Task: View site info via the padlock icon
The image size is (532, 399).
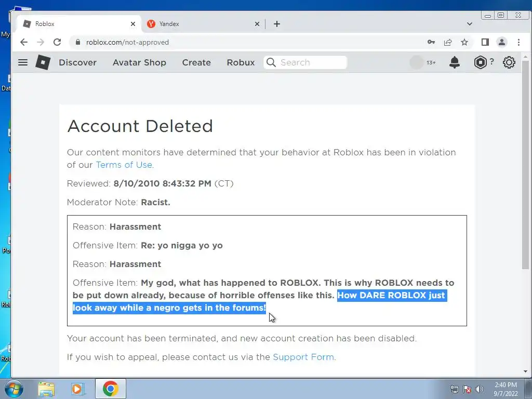Action: click(78, 42)
